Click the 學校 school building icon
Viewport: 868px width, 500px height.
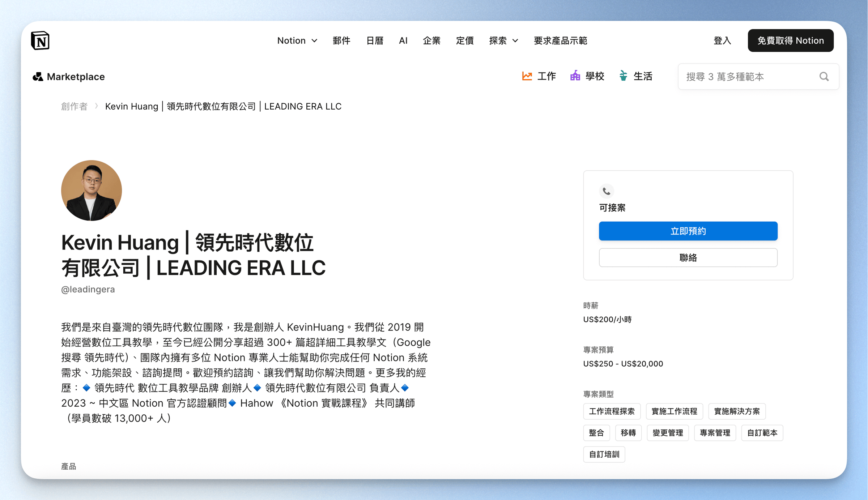click(575, 76)
